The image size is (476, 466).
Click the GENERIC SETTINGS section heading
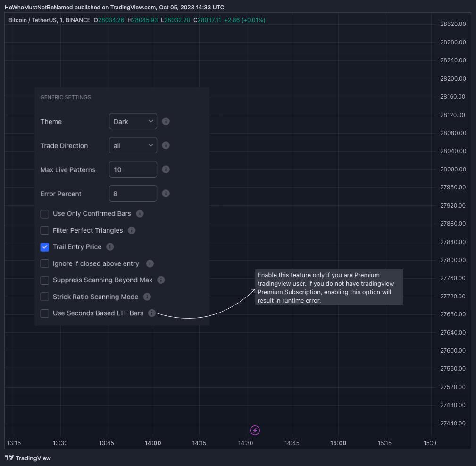pyautogui.click(x=66, y=97)
